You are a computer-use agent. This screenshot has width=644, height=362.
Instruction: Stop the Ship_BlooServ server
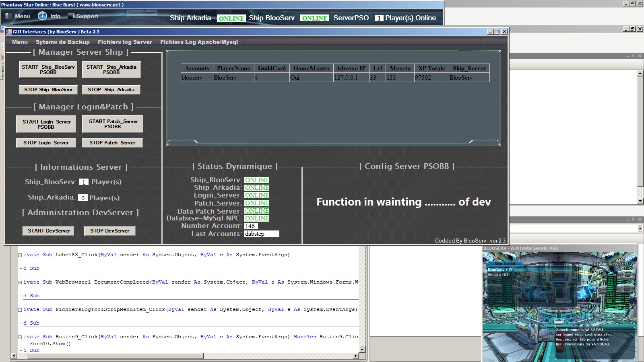click(x=48, y=90)
